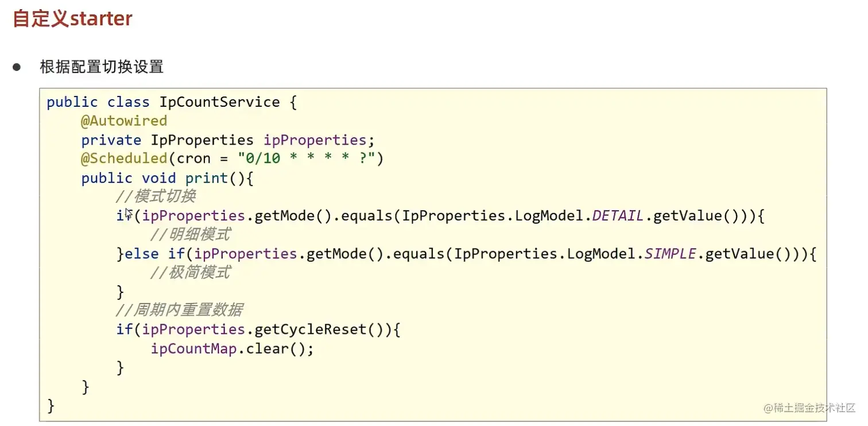Select the comment "//明细模式"
868x426 pixels.
click(190, 235)
